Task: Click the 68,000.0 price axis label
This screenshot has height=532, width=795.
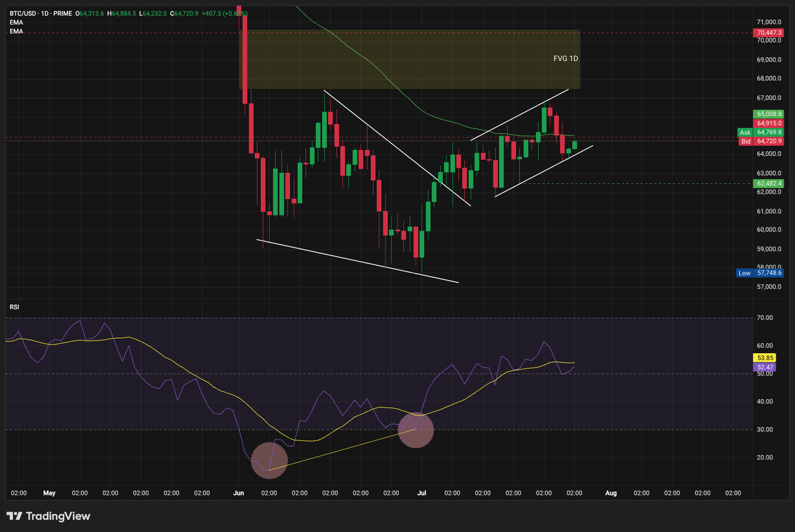Action: (x=770, y=78)
